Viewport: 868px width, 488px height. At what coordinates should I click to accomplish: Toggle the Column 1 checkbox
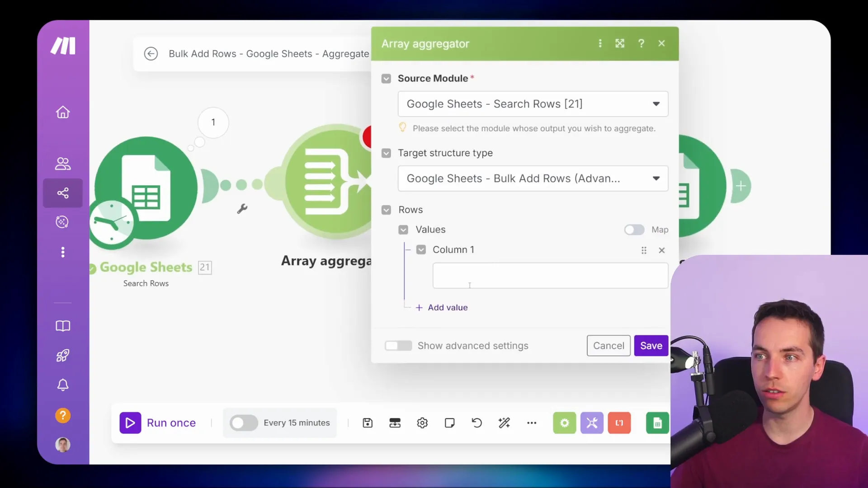[x=421, y=250]
